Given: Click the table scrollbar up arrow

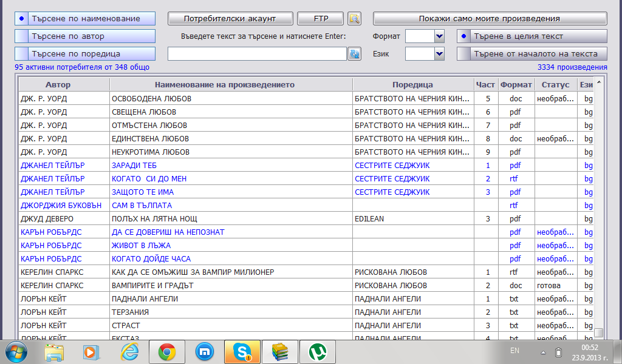Looking at the screenshot, I should 599,83.
